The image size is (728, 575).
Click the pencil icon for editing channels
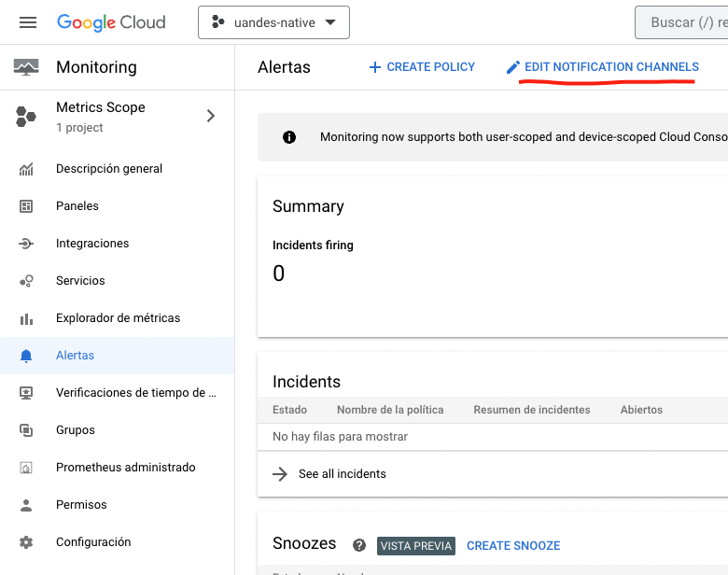click(512, 68)
